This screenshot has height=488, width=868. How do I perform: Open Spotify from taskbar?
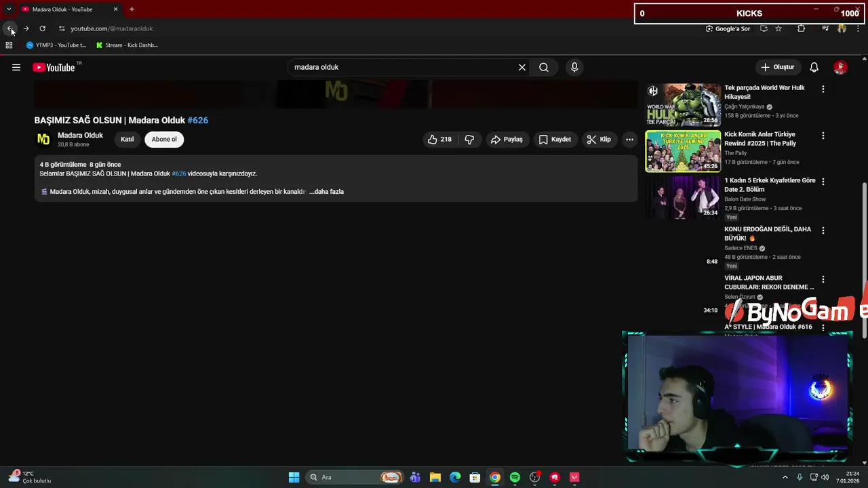[515, 477]
